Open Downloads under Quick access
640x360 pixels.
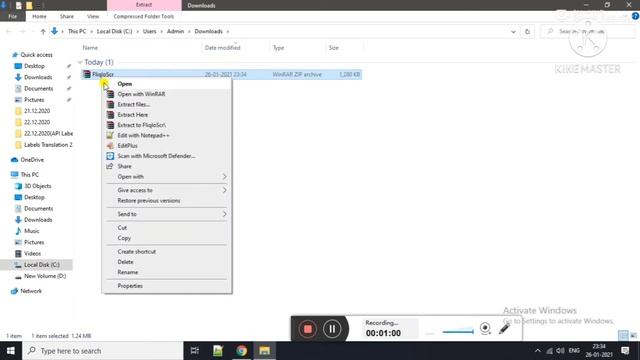click(38, 77)
